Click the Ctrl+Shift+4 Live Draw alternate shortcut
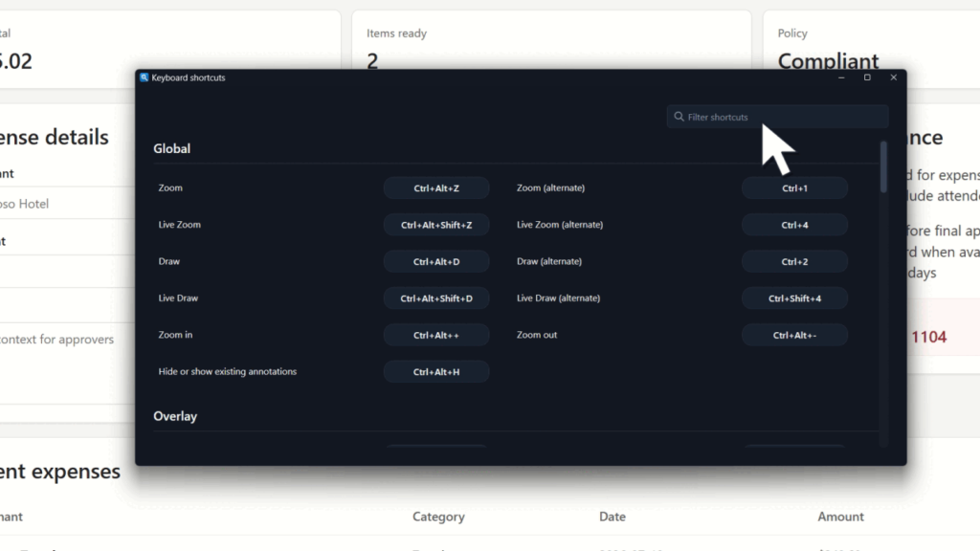The image size is (980, 551). 794,298
